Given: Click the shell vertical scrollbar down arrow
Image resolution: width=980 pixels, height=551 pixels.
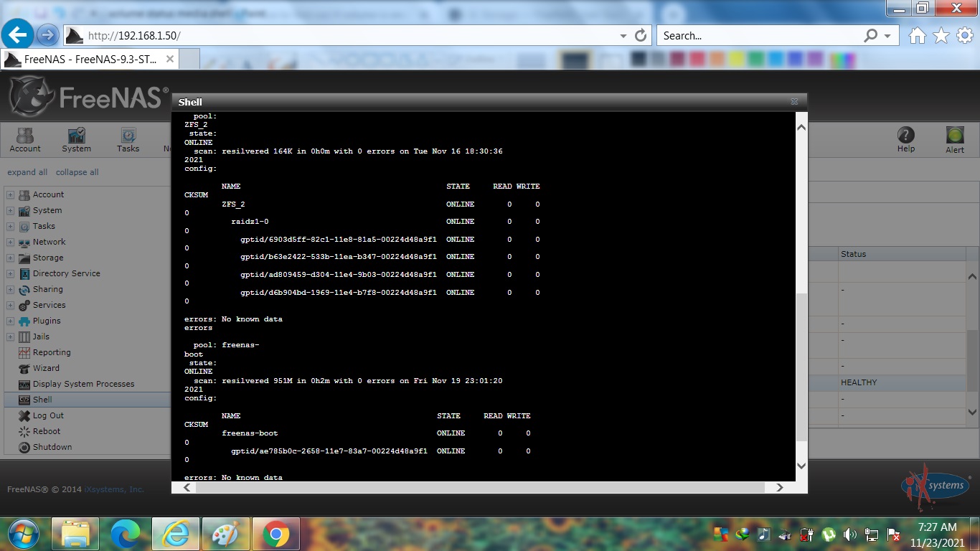Looking at the screenshot, I should pos(801,465).
